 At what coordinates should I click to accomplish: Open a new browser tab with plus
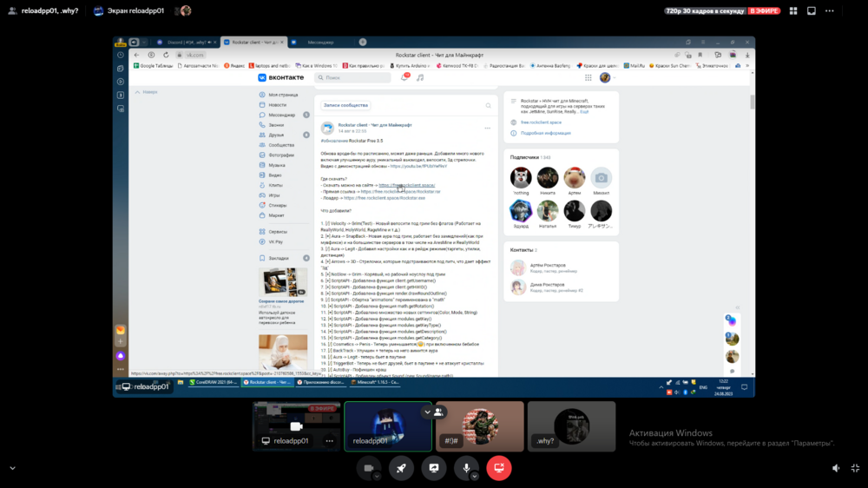[x=363, y=42]
